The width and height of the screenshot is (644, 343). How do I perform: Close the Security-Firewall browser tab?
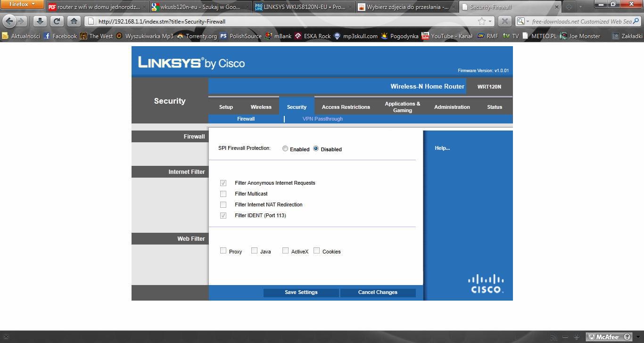tap(556, 7)
